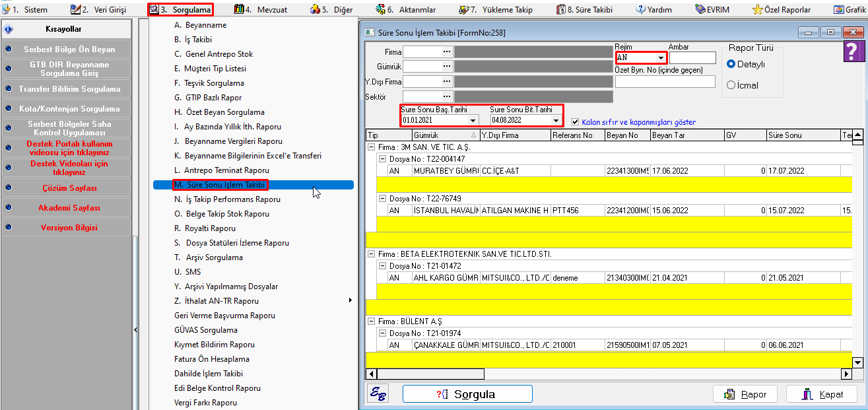The image size is (868, 410).
Task: Click the purple question mark help icon
Action: coord(854,51)
